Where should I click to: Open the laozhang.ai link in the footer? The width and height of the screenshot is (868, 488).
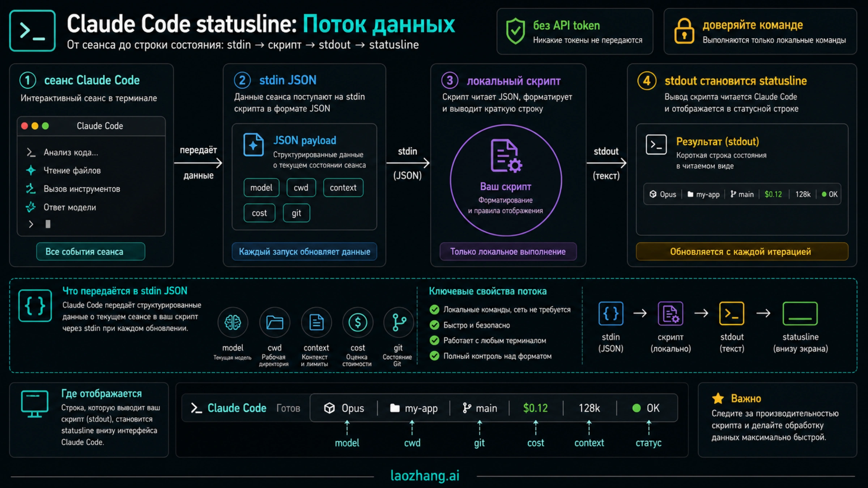[425, 476]
